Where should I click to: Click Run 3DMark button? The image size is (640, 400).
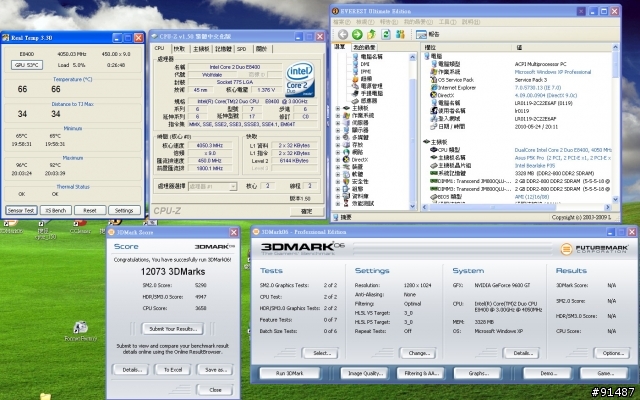(x=289, y=373)
